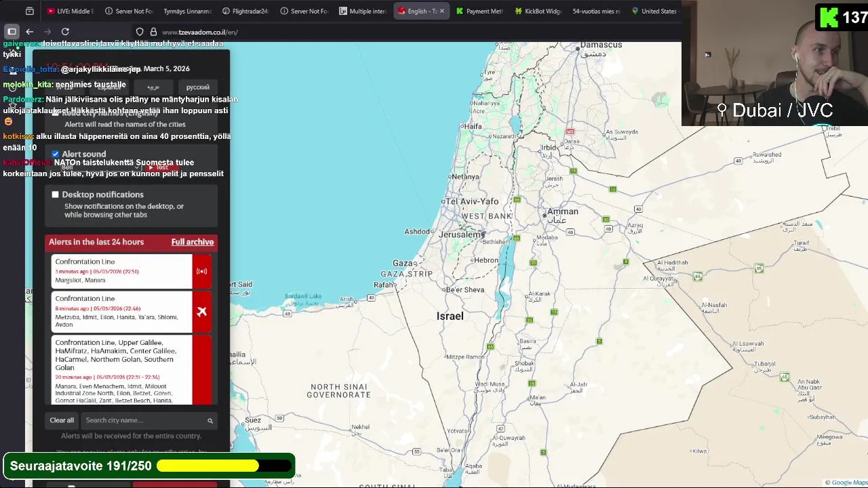Switch to United States maps tab
This screenshot has width=868, height=488.
click(654, 11)
